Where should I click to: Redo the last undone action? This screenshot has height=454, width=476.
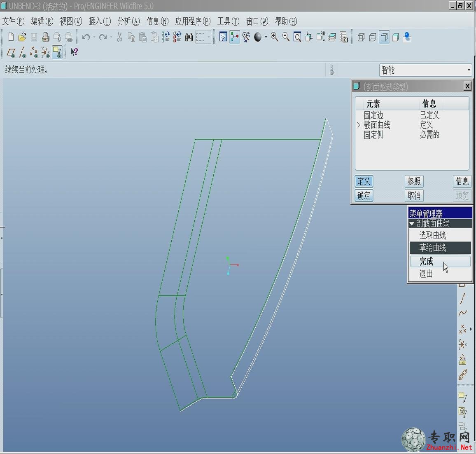click(x=103, y=37)
